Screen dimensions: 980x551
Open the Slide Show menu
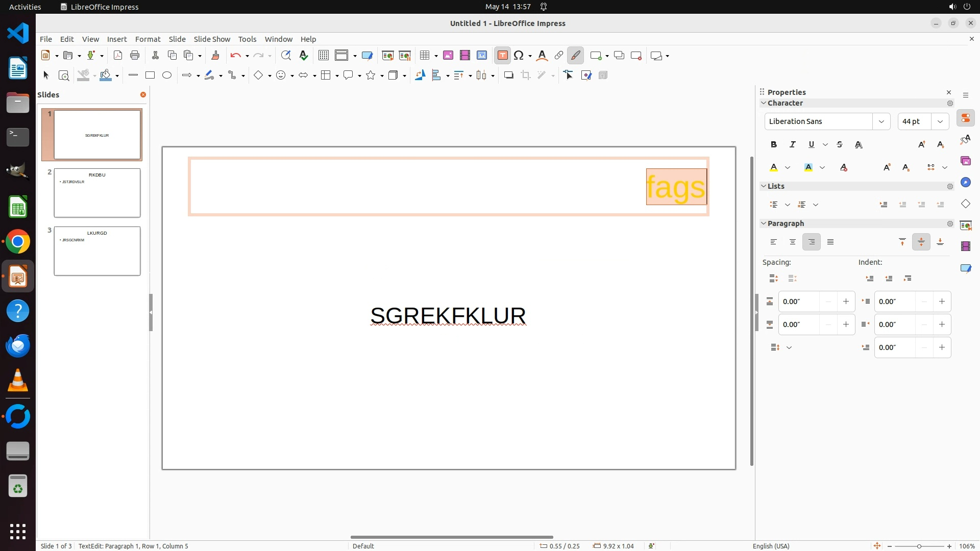[x=212, y=39]
